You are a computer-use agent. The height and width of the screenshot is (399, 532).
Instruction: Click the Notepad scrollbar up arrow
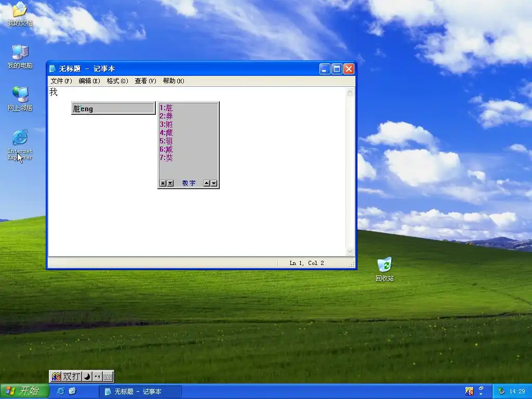tap(350, 92)
